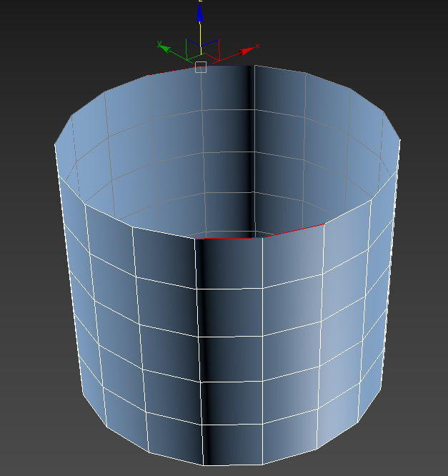
Task: Click the bottom-center vertex of the cylinder
Action: [208, 465]
